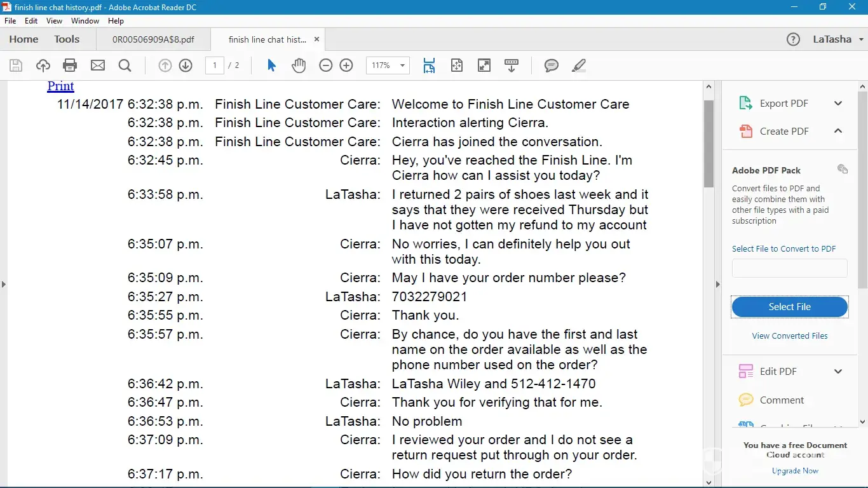Viewport: 868px width, 488px height.
Task: Click the Select File button
Action: point(790,307)
